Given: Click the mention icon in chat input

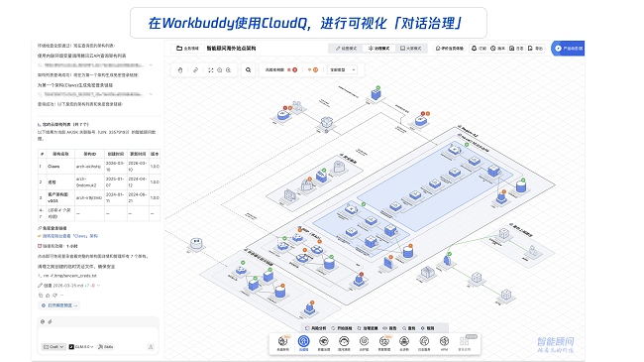Looking at the screenshot, I should click(x=43, y=321).
